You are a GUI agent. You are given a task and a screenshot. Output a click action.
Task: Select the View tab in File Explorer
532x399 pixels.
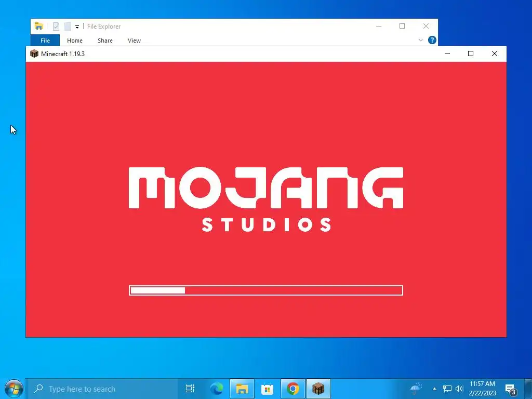pyautogui.click(x=134, y=41)
